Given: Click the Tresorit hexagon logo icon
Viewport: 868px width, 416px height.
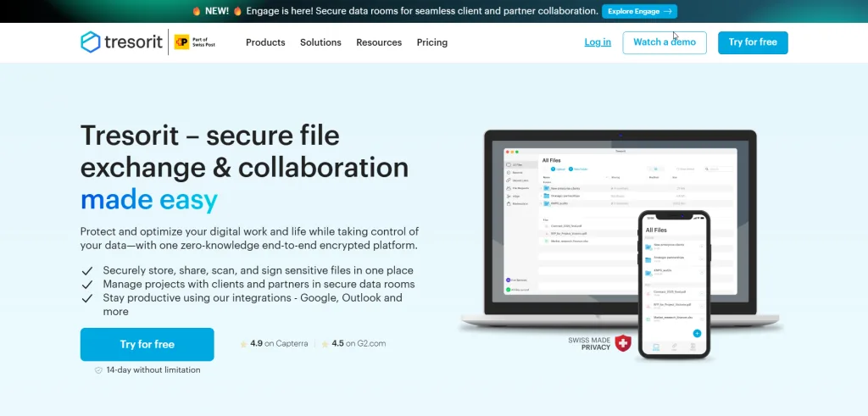Looking at the screenshot, I should point(90,42).
